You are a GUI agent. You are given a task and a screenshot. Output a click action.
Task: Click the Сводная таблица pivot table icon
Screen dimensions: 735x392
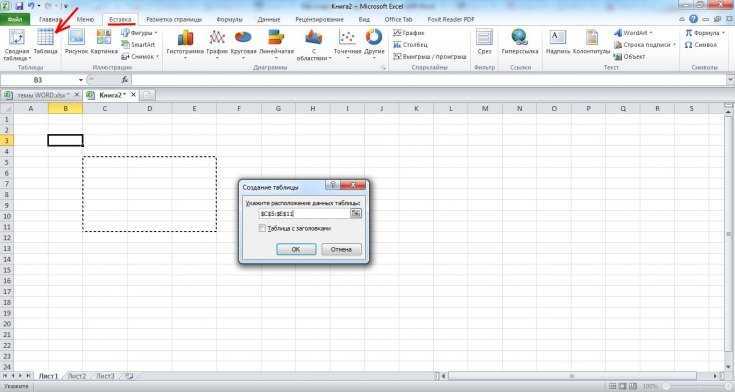(17, 38)
